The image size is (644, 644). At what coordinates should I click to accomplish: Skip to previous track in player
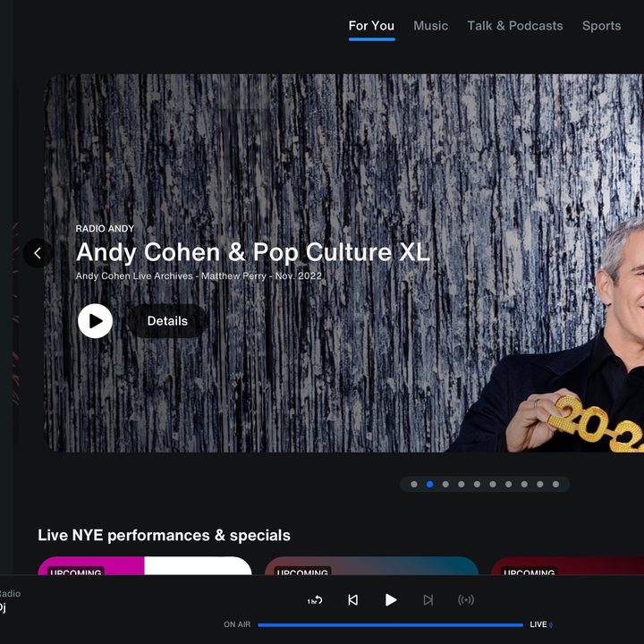(x=352, y=600)
